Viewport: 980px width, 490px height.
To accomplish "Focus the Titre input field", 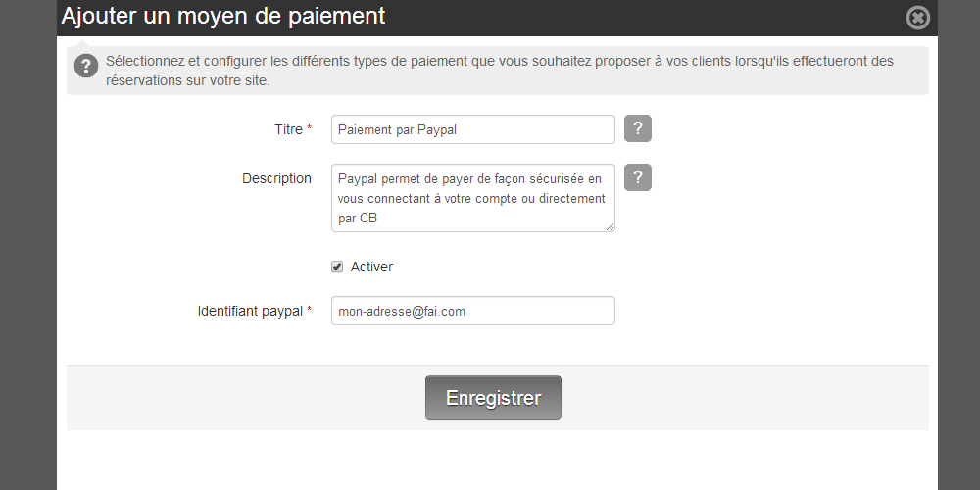I will [473, 129].
